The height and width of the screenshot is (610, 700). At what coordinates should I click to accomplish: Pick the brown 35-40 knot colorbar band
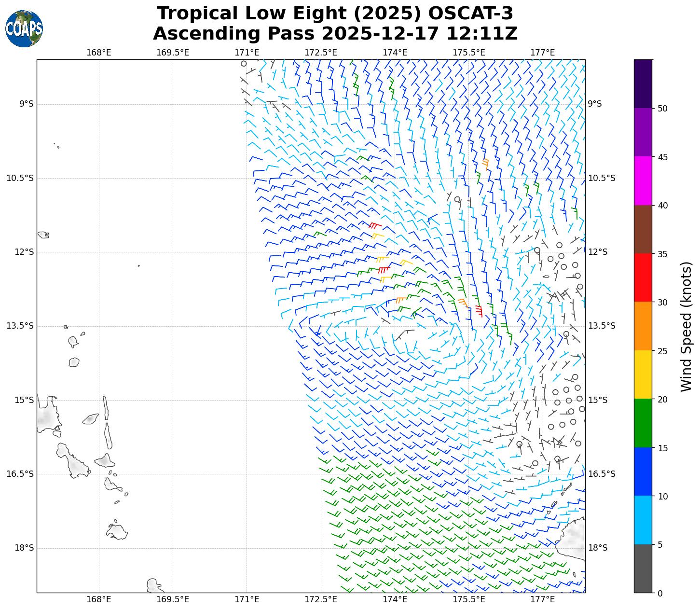tap(643, 229)
